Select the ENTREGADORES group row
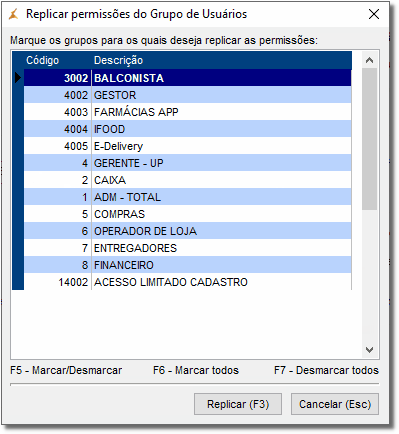This screenshot has height=434, width=399. pos(188,248)
